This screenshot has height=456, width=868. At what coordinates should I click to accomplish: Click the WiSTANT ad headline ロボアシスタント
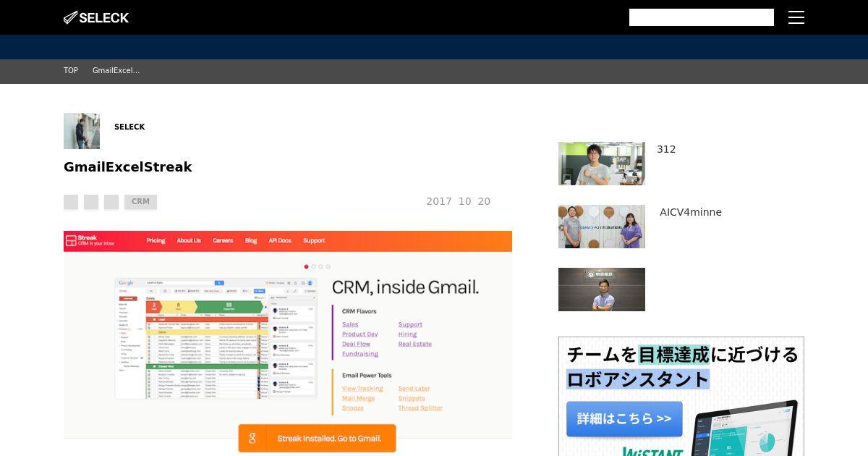[638, 379]
